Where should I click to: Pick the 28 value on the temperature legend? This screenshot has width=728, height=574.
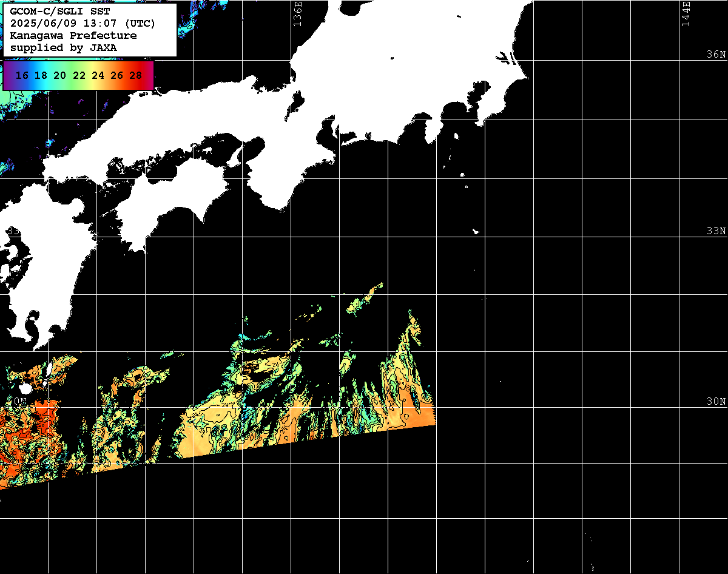pyautogui.click(x=136, y=75)
